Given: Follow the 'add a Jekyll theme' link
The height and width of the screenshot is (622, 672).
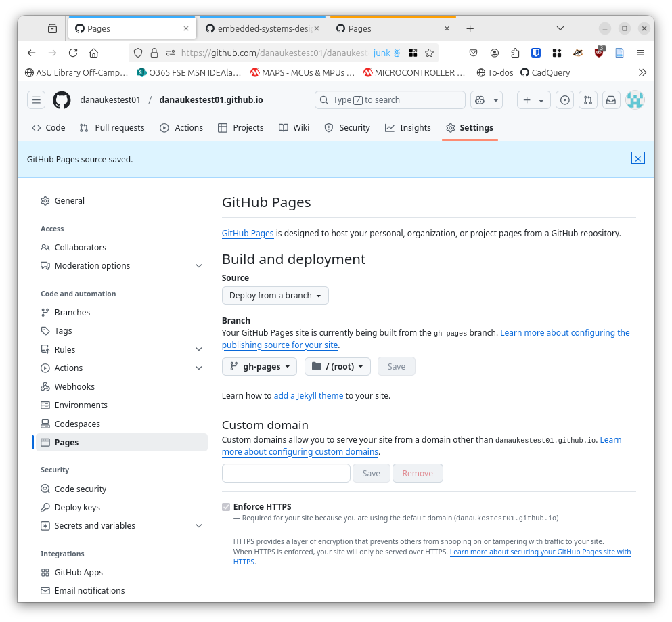Looking at the screenshot, I should tap(309, 396).
